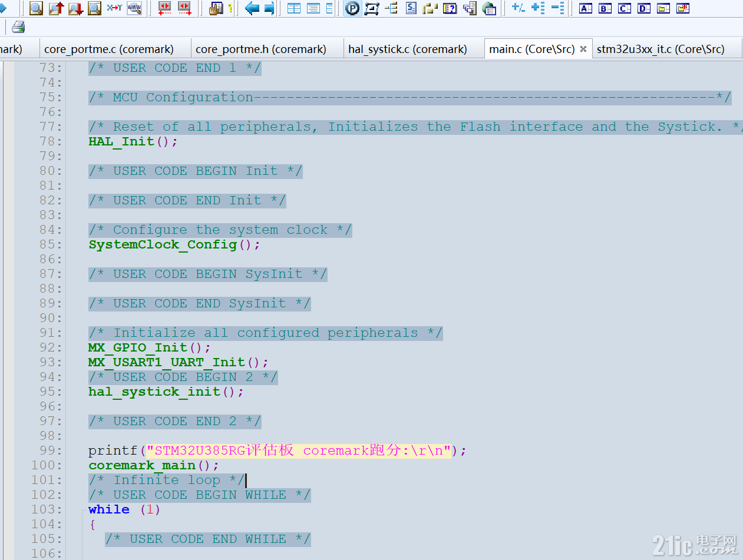The image size is (743, 560).
Task: Click the horizontal lines window layout icon
Action: pyautogui.click(x=313, y=8)
